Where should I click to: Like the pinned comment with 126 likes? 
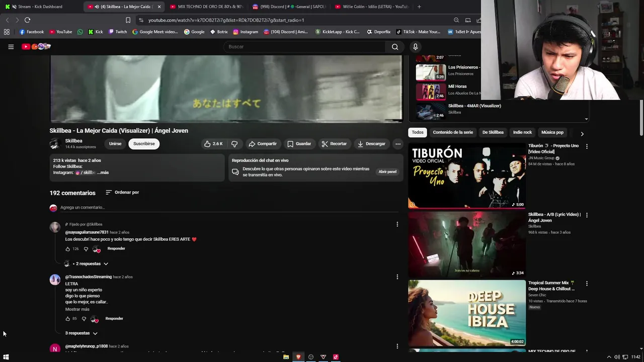(x=68, y=249)
